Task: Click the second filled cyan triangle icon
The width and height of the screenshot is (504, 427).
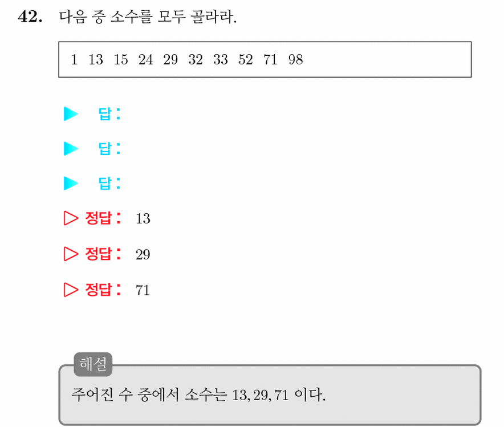Action: click(71, 148)
